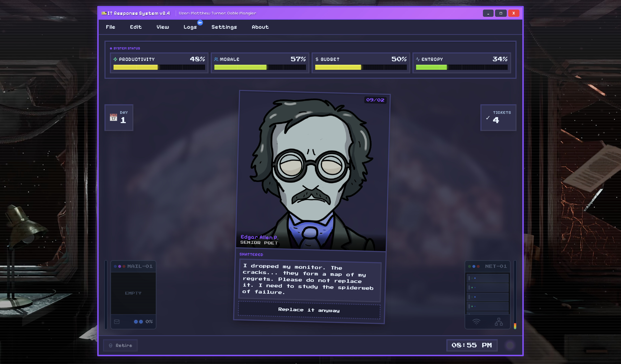Open the View menu
This screenshot has height=364, width=621.
click(x=163, y=27)
